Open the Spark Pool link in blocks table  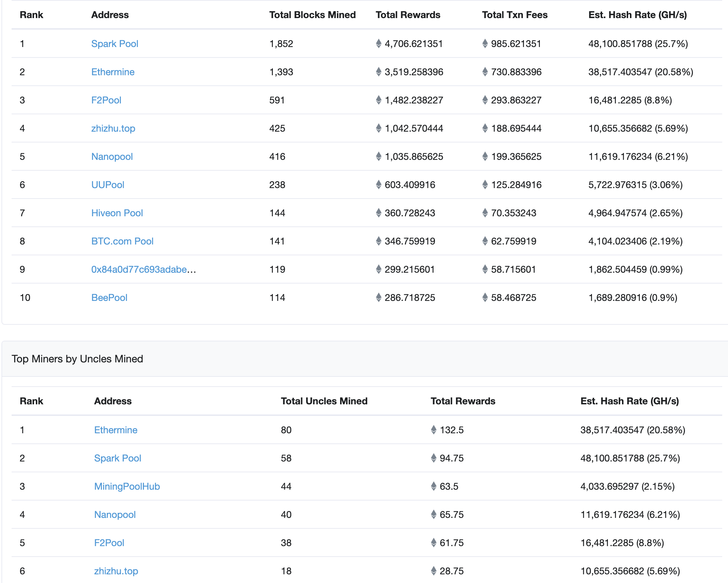(x=115, y=44)
